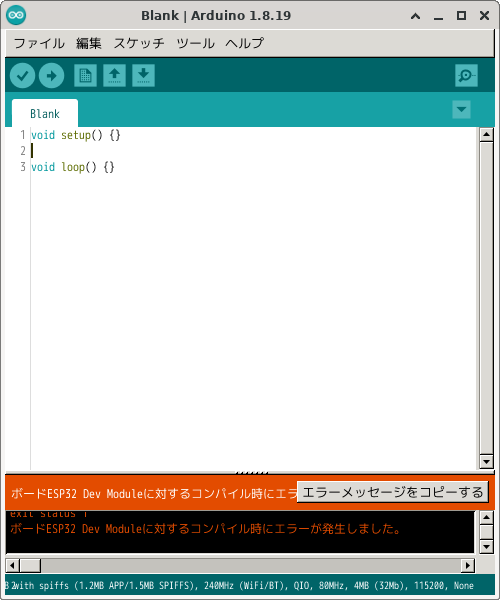500x600 pixels.
Task: Click the horizontal scrollbar thumb
Action: pos(30,565)
